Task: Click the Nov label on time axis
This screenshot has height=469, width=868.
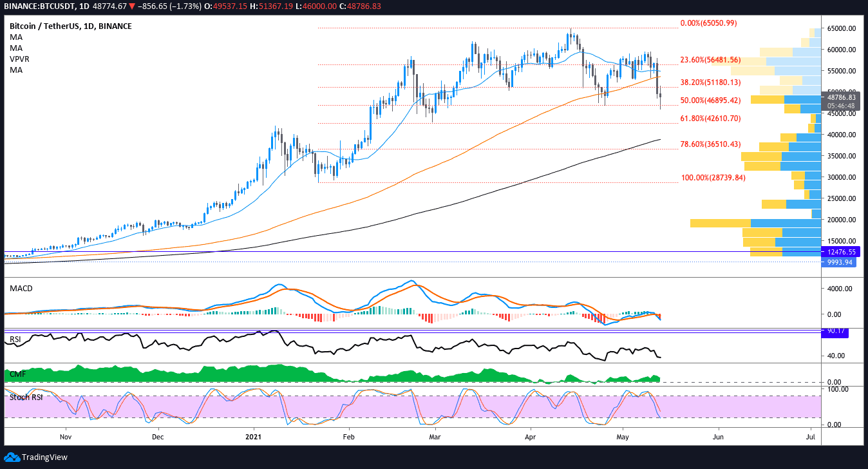Action: pos(65,437)
